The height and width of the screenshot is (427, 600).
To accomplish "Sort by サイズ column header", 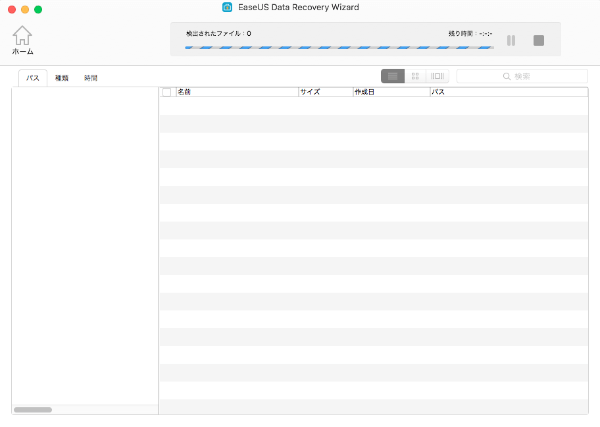I will pos(326,92).
